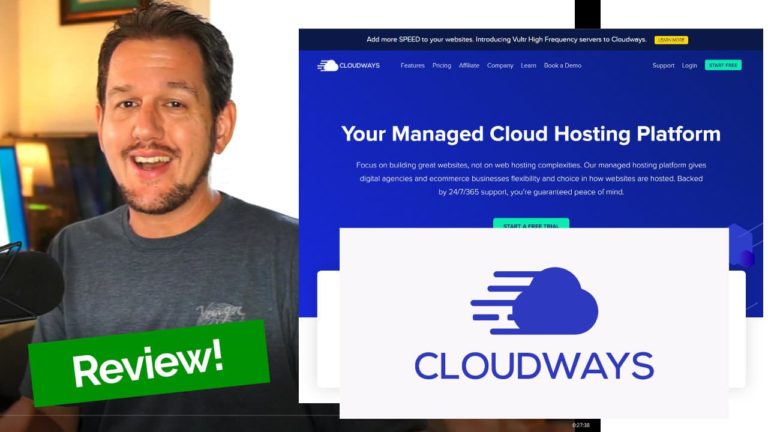This screenshot has height=432, width=768.
Task: Select the Learn nav item
Action: 528,65
